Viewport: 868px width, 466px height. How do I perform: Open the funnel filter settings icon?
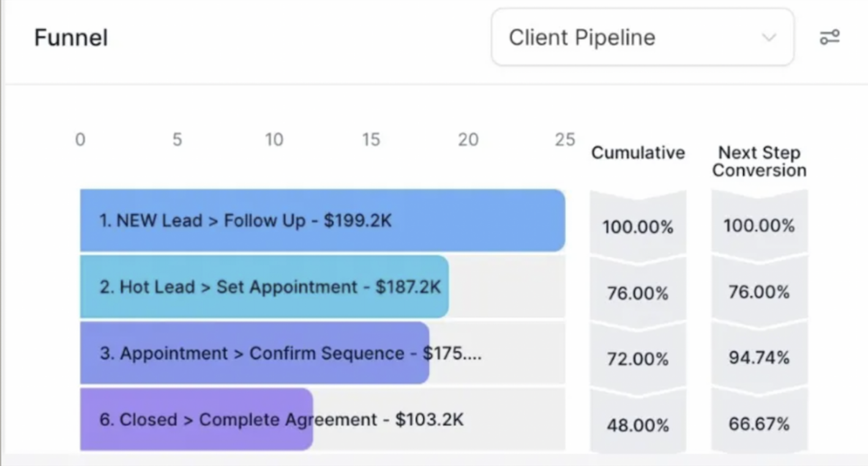click(829, 37)
